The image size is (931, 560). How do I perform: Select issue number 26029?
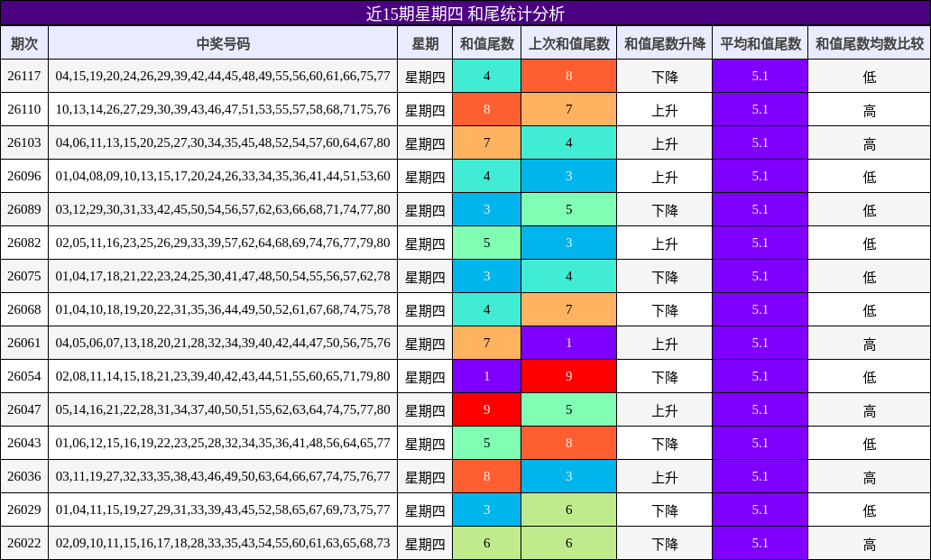pyautogui.click(x=24, y=510)
